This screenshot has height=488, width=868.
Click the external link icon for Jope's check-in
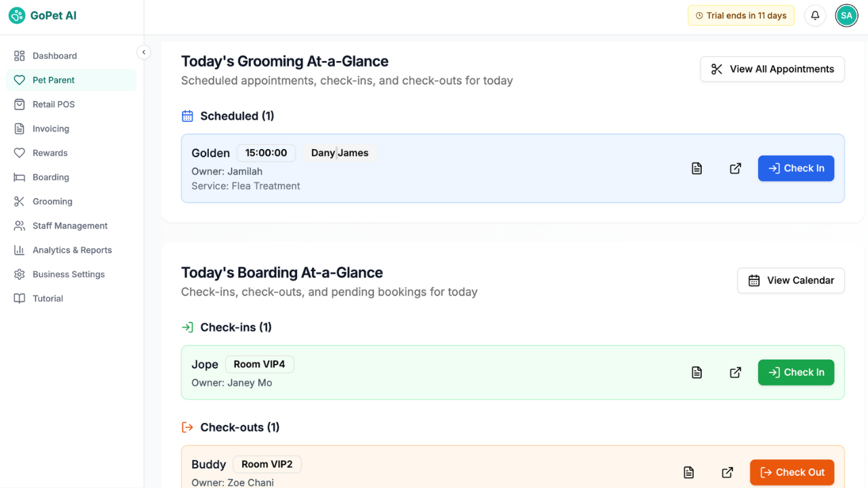pos(735,372)
